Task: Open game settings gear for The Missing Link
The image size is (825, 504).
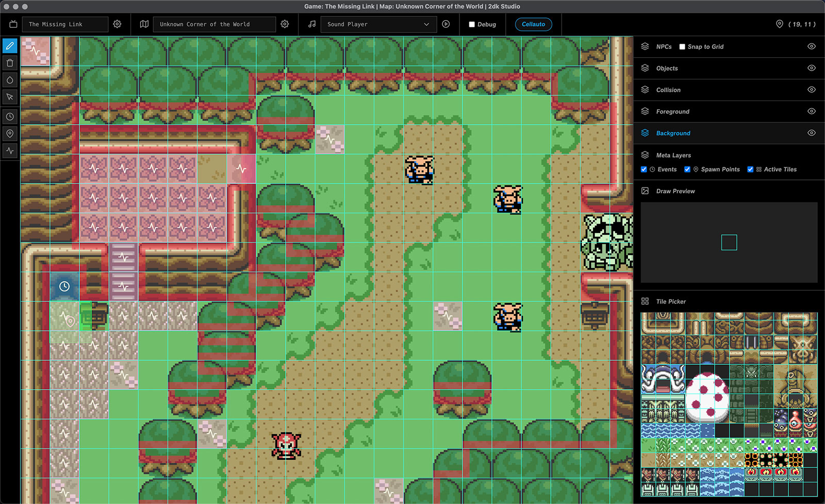Action: [x=117, y=24]
